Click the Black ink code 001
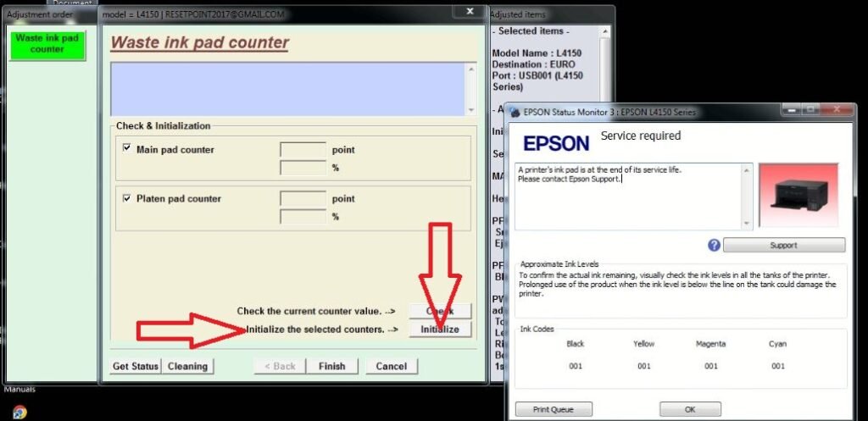 tap(576, 366)
